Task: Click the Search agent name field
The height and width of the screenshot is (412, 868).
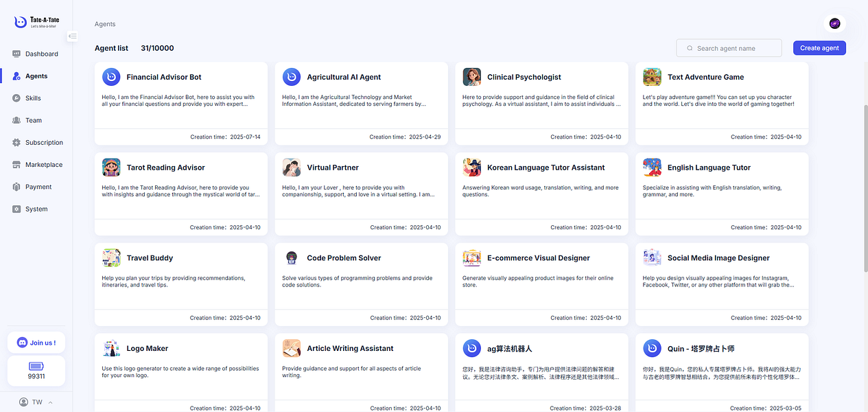Action: click(729, 48)
